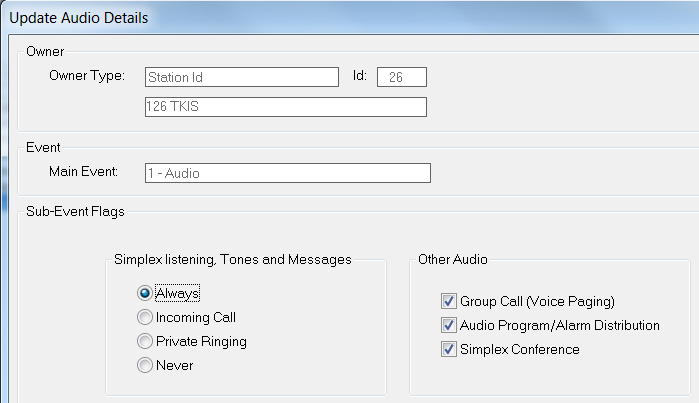Set simplex listening to Never

coord(146,365)
